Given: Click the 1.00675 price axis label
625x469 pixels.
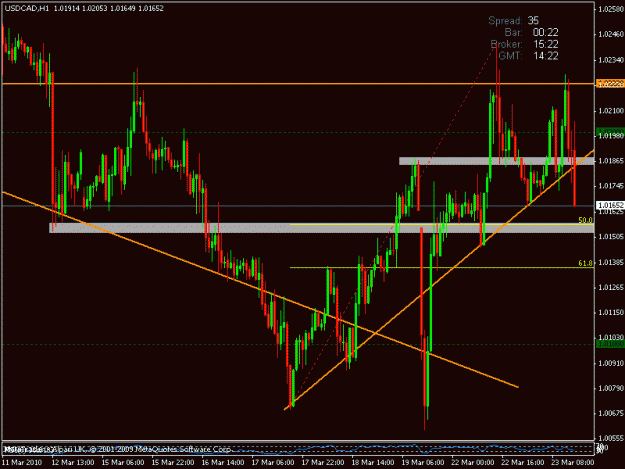Looking at the screenshot, I should coord(610,413).
